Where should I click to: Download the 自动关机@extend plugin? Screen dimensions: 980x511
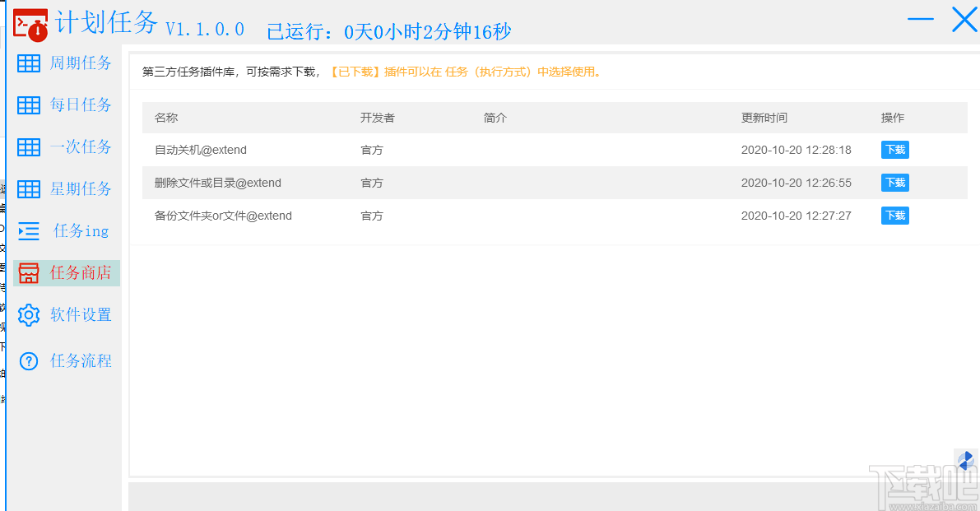pyautogui.click(x=894, y=150)
